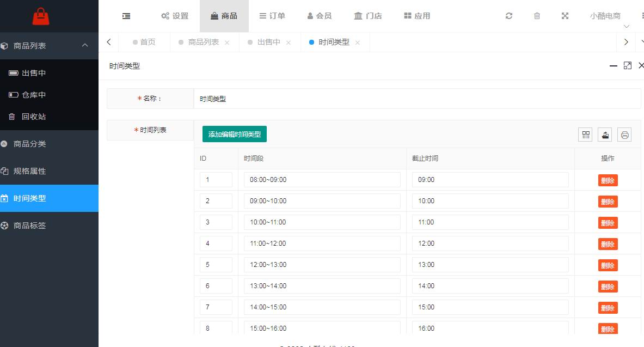Delete the 10:00~11:00 row
This screenshot has width=644, height=347.
tap(608, 223)
